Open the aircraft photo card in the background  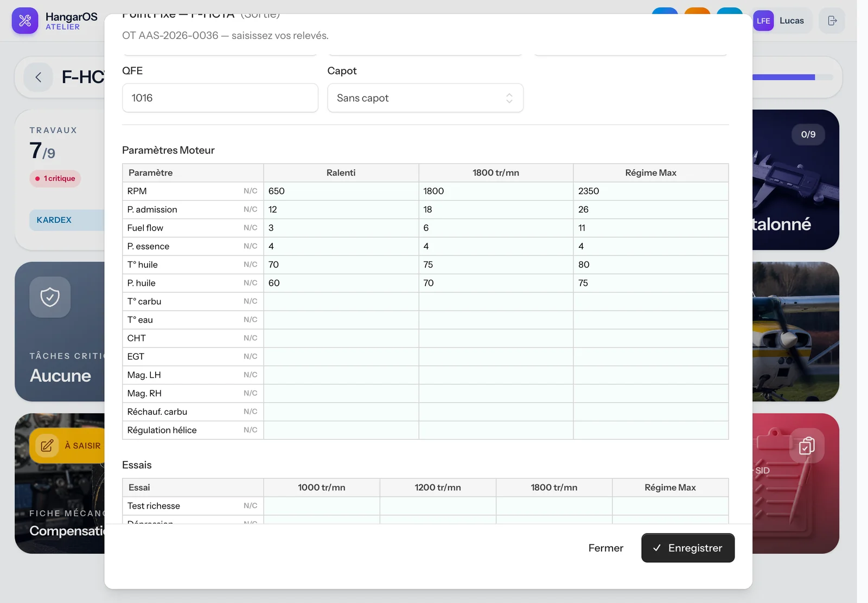(x=796, y=332)
